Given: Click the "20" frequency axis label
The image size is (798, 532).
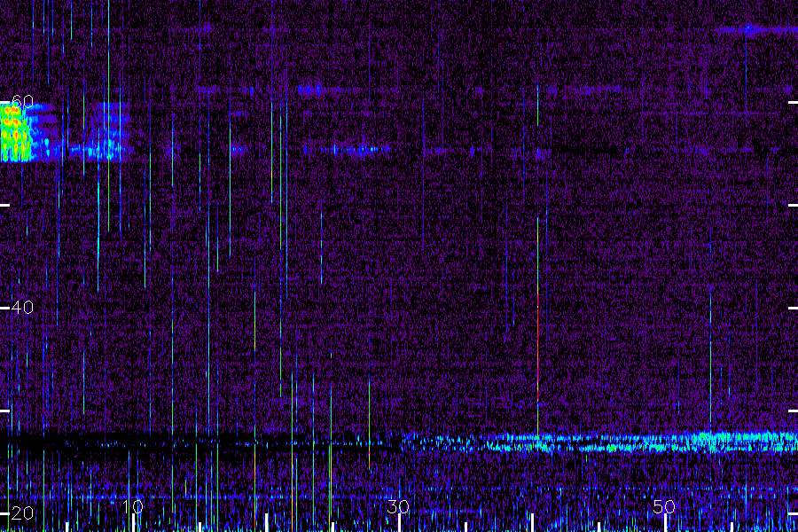Looking at the screenshot, I should [22, 513].
